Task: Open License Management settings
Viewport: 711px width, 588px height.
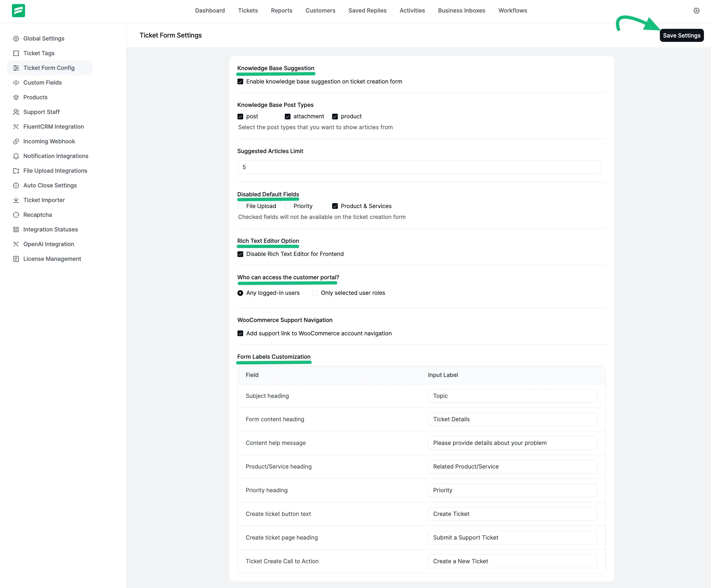Action: [x=52, y=259]
